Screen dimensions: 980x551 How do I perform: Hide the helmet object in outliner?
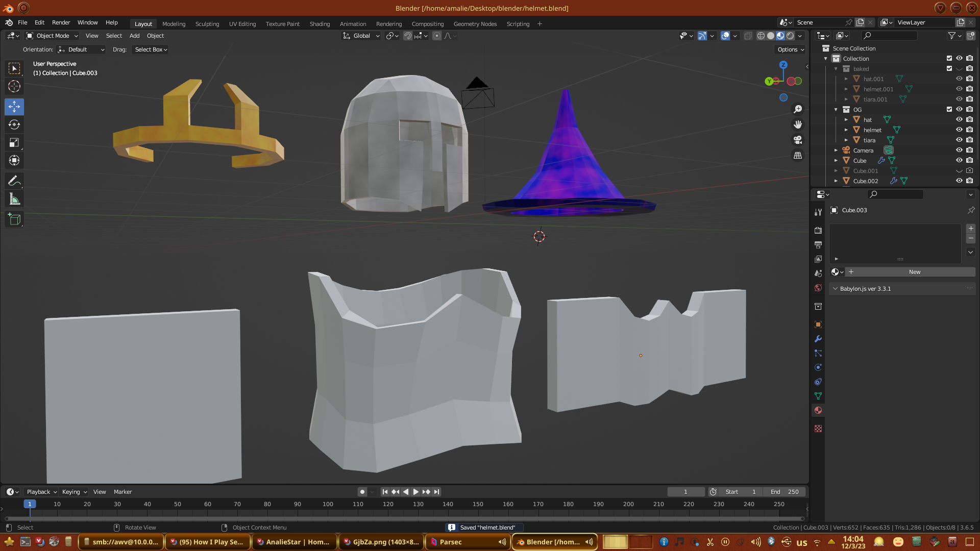[x=959, y=130]
